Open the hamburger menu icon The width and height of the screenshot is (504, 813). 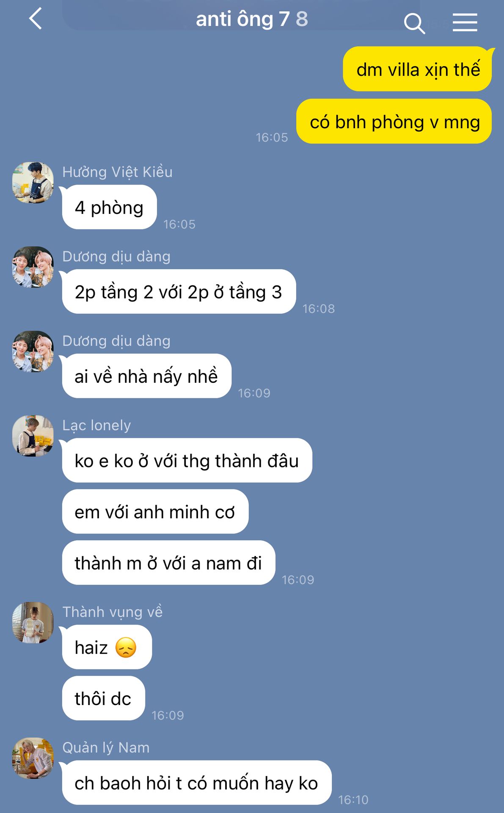click(x=465, y=22)
